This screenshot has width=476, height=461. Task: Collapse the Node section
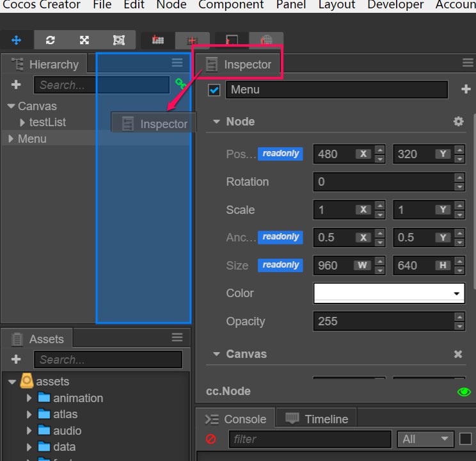click(216, 122)
